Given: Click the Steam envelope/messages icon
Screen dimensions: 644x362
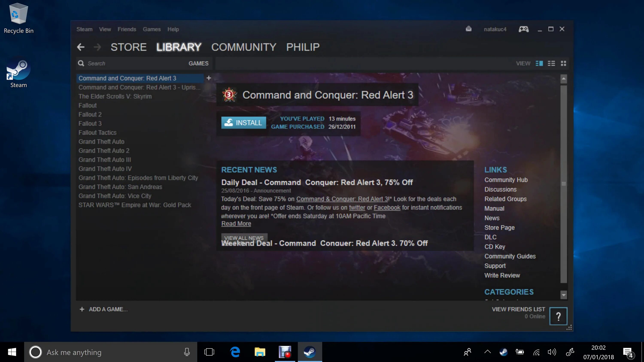Looking at the screenshot, I should click(468, 29).
